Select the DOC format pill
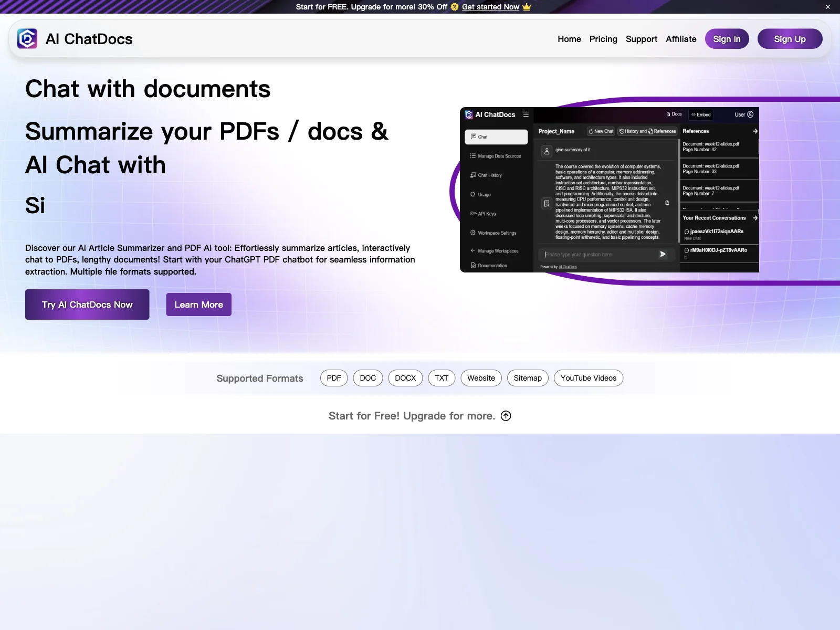The image size is (840, 630). (368, 378)
